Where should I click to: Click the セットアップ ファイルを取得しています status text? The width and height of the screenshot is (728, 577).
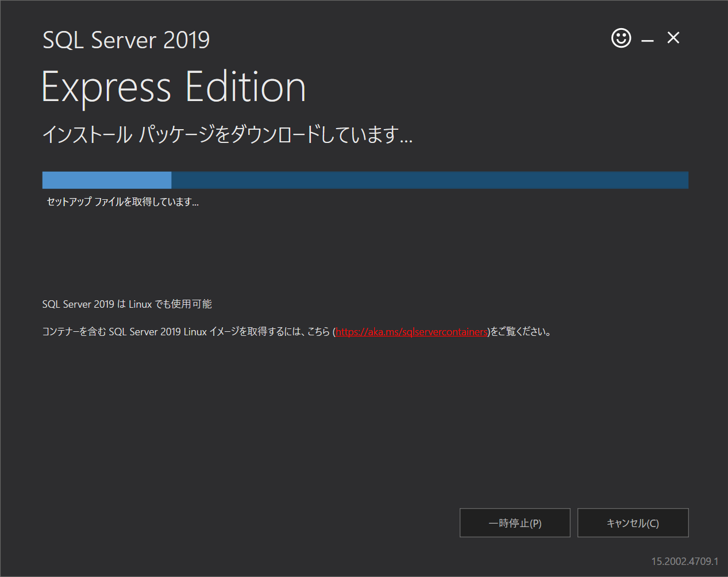[122, 202]
